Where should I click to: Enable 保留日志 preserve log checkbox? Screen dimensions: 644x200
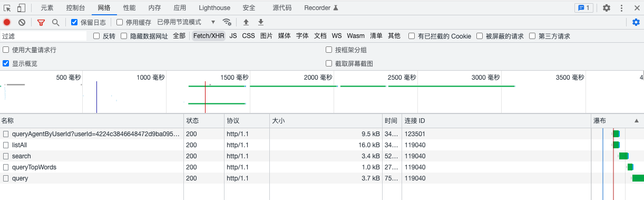[74, 22]
